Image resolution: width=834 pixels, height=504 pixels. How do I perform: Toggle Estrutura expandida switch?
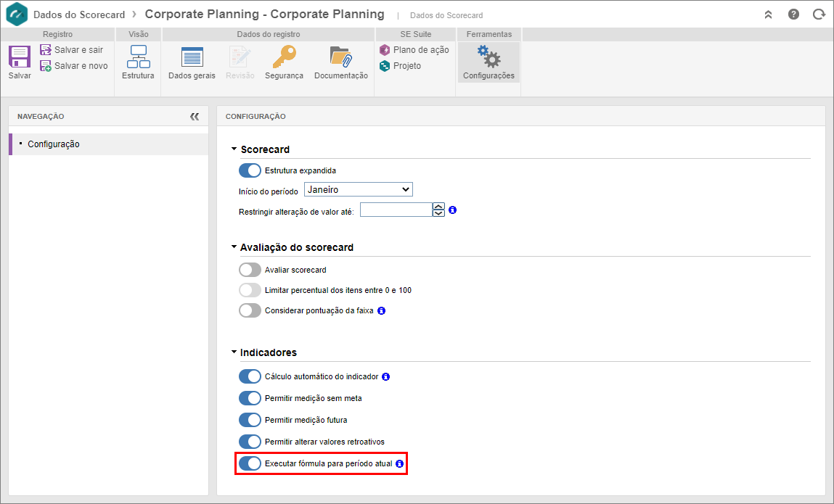coord(250,170)
